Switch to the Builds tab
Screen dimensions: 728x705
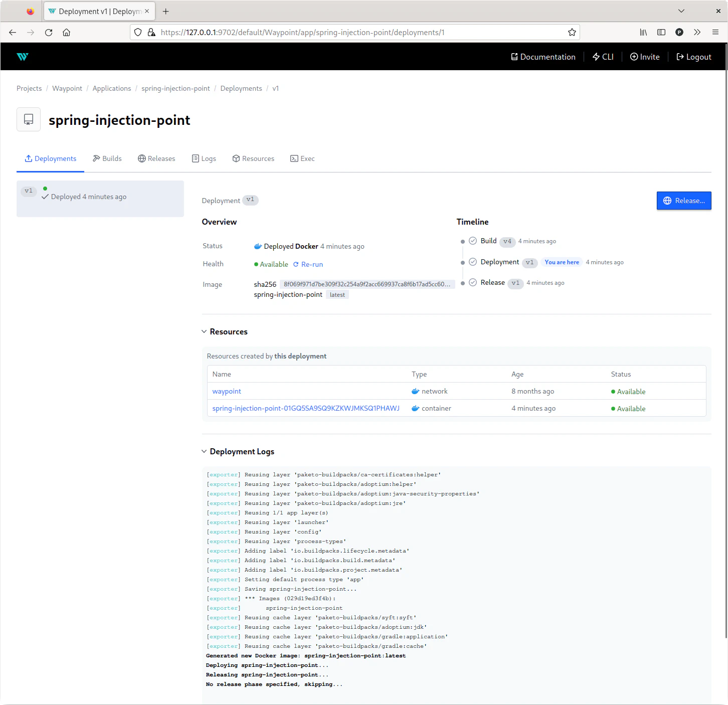(x=107, y=158)
